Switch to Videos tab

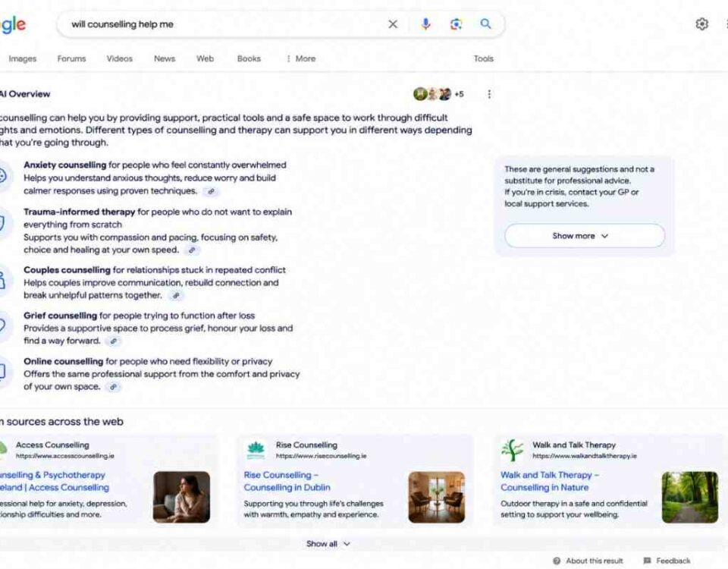119,58
